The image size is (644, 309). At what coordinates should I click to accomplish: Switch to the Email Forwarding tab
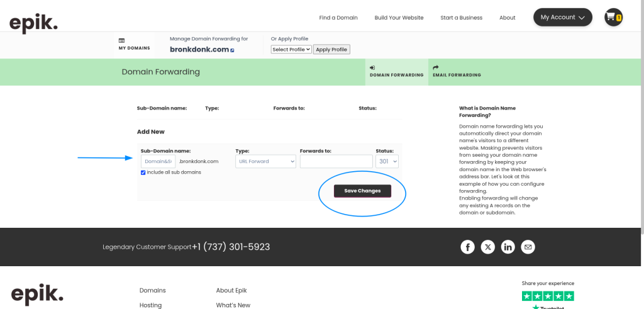(457, 72)
